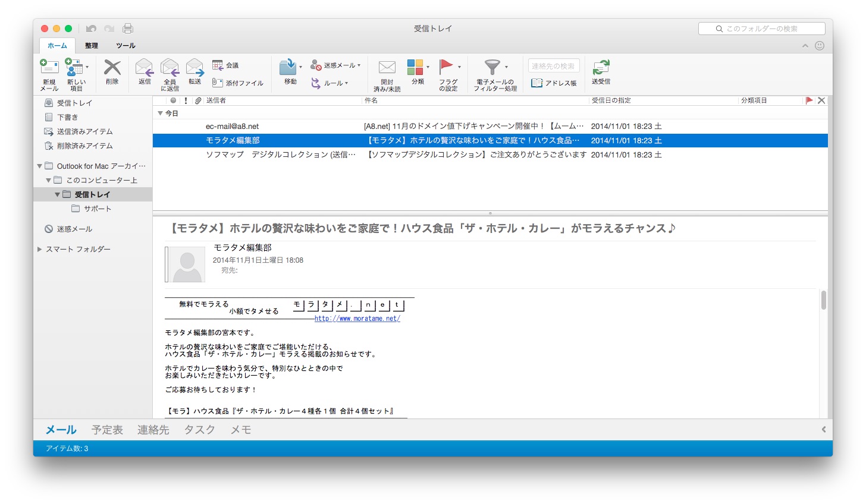The height and width of the screenshot is (504, 866).
Task: Open the ソフマップ デジタルコレクション message
Action: (490, 155)
